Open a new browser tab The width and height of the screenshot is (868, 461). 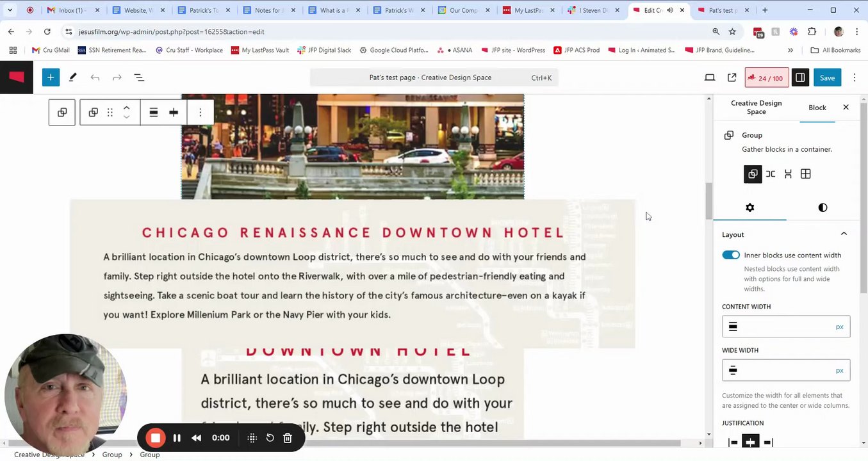click(765, 10)
